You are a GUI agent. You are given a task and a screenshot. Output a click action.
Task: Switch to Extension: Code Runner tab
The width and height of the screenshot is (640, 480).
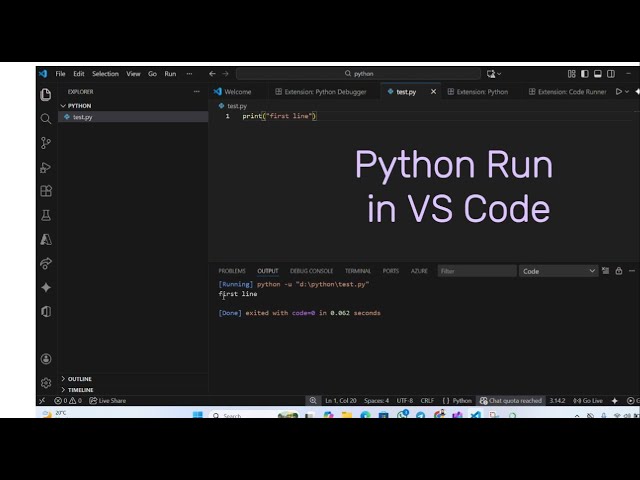click(567, 92)
